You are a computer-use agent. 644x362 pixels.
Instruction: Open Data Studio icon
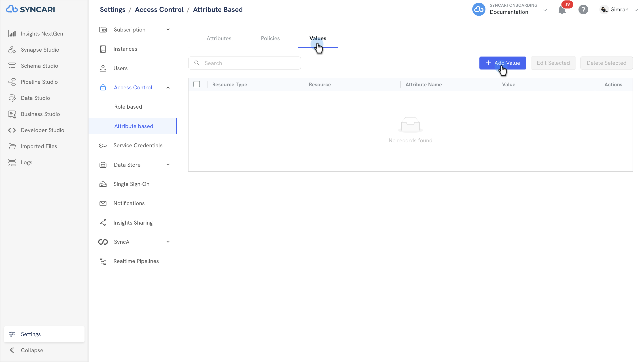[12, 98]
